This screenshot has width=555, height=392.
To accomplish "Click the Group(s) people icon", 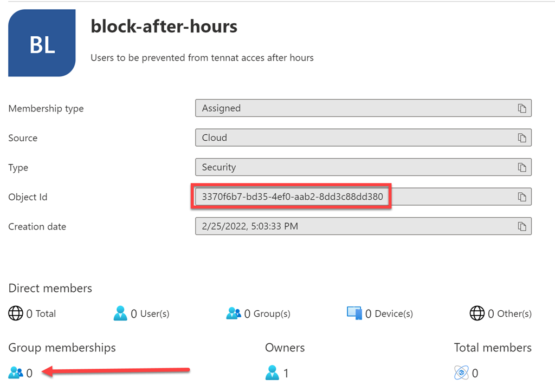I will pos(234,313).
